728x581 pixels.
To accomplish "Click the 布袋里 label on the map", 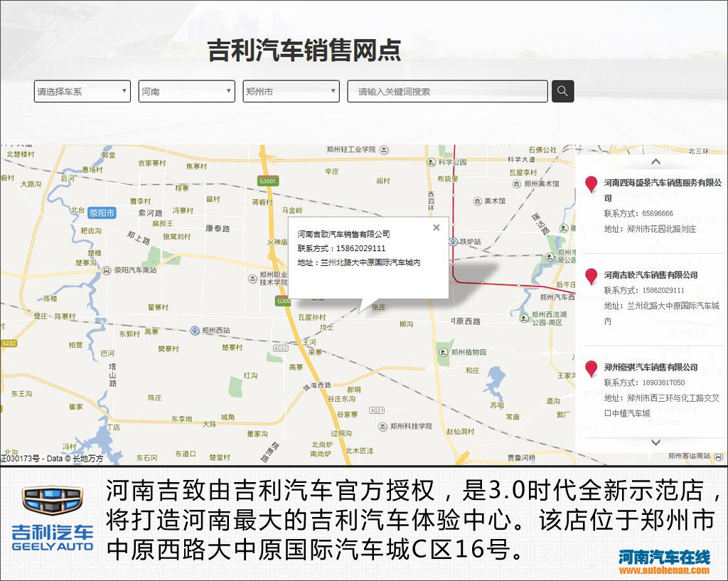I will point(448,178).
